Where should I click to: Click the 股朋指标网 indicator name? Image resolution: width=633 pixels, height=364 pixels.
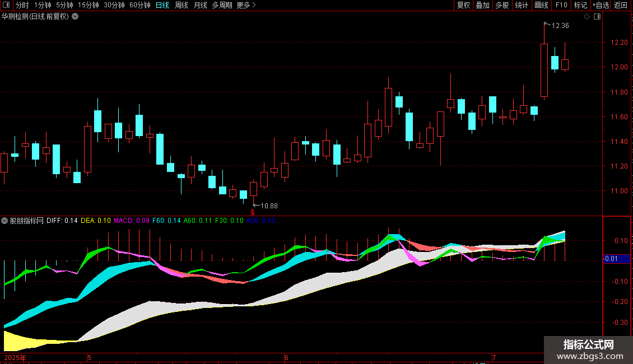point(27,221)
